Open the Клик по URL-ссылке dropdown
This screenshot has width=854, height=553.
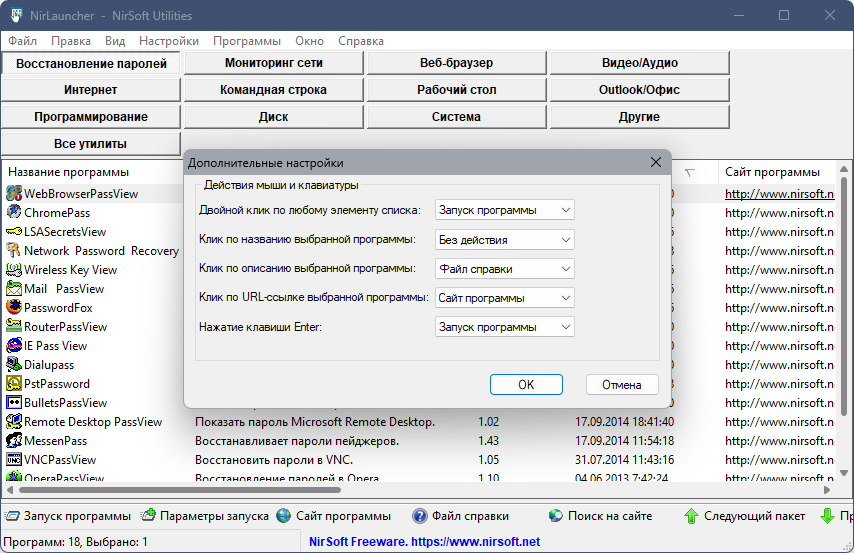[504, 298]
